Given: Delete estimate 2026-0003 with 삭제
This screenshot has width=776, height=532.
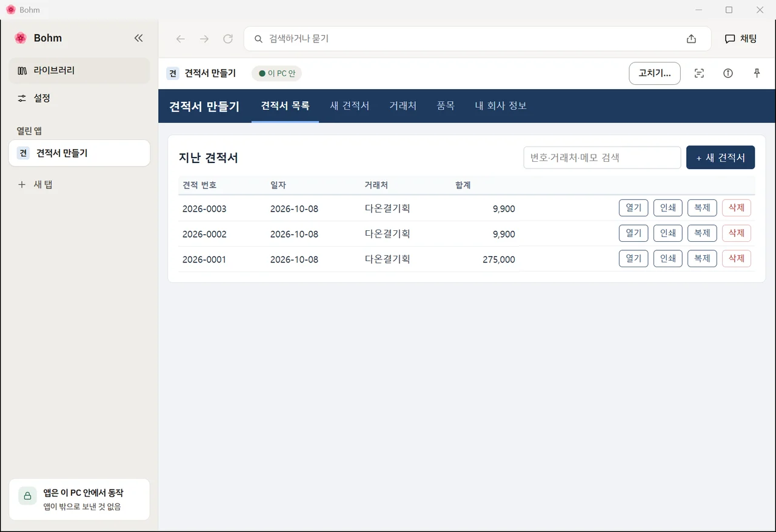Looking at the screenshot, I should pyautogui.click(x=737, y=208).
